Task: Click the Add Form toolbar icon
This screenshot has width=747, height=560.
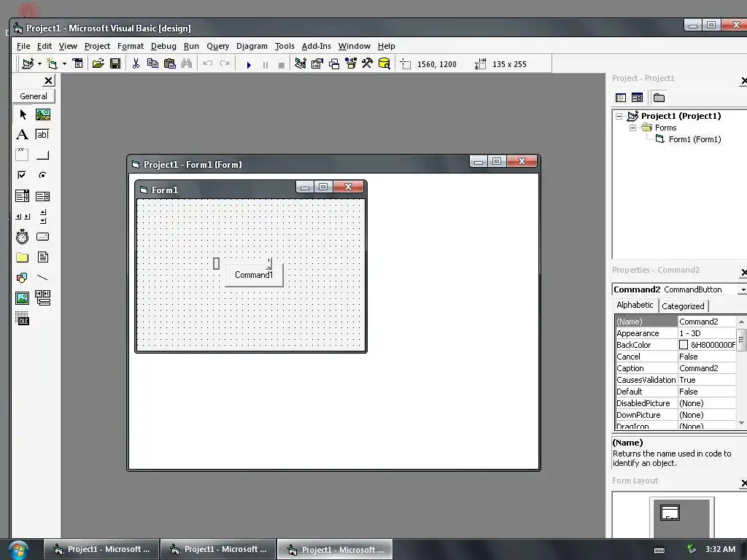Action: [x=53, y=63]
